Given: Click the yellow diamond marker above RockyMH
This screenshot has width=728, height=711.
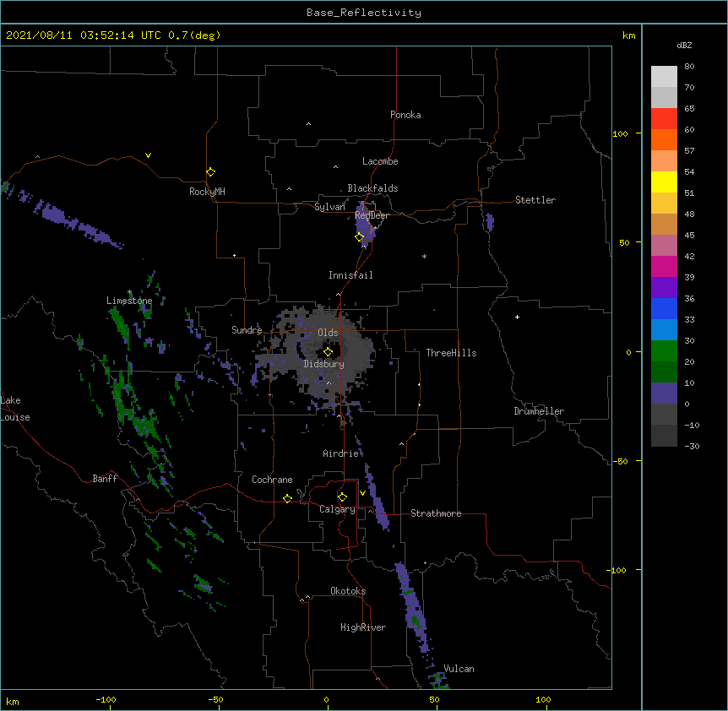Looking at the screenshot, I should pos(210,172).
